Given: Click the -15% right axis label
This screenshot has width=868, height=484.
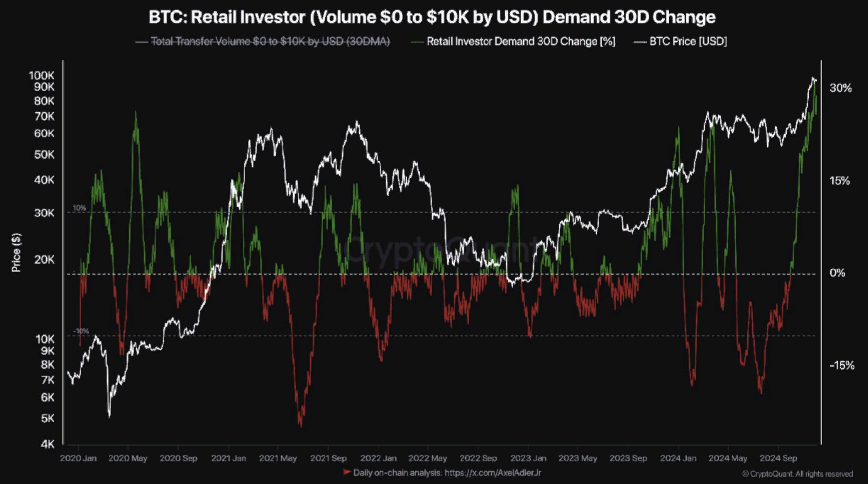Looking at the screenshot, I should pyautogui.click(x=842, y=365).
